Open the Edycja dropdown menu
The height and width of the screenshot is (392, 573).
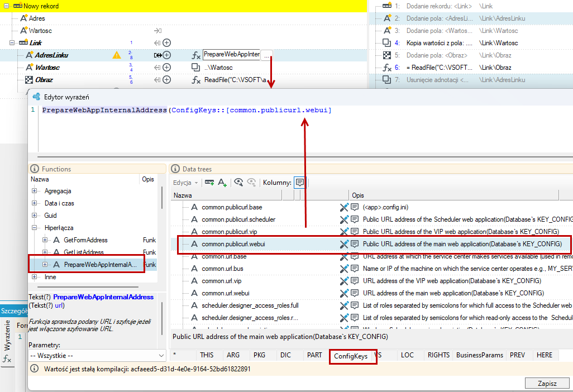pyautogui.click(x=185, y=182)
